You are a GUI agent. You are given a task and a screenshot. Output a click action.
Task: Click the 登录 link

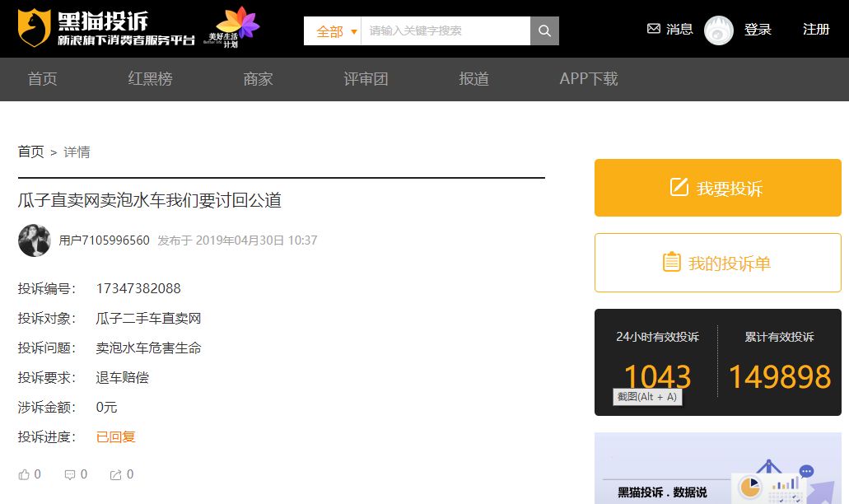pyautogui.click(x=758, y=29)
